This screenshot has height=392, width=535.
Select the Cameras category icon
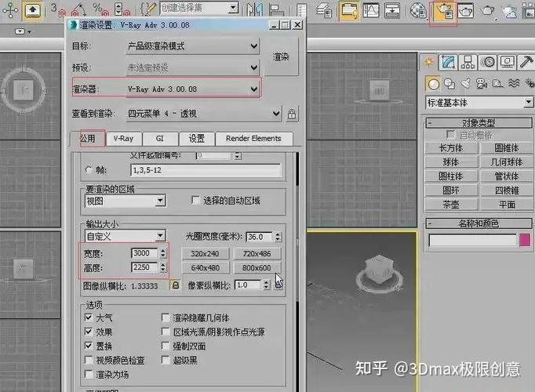pos(482,84)
